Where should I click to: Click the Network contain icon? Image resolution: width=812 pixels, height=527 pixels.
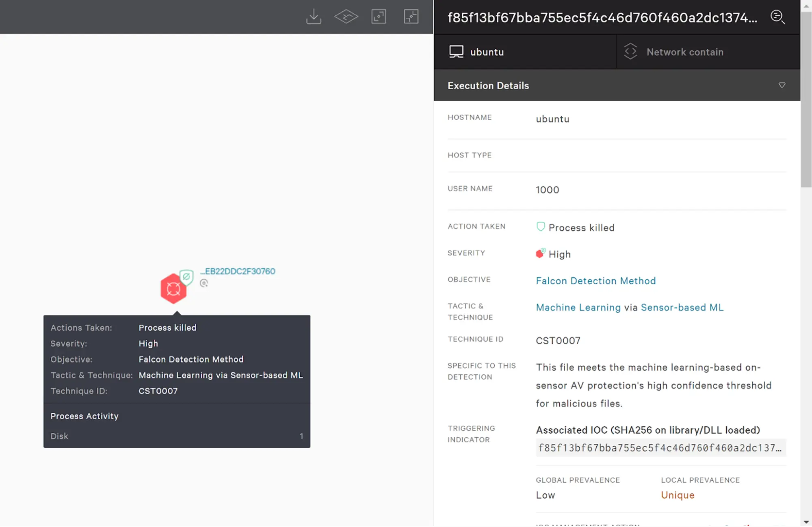tap(630, 52)
